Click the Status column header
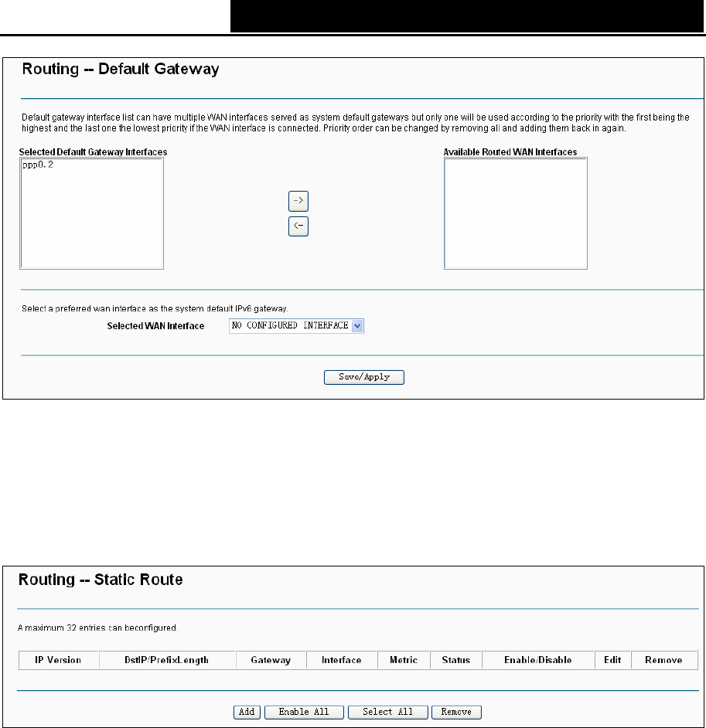Screen dimensions: 706x728 tap(456, 660)
